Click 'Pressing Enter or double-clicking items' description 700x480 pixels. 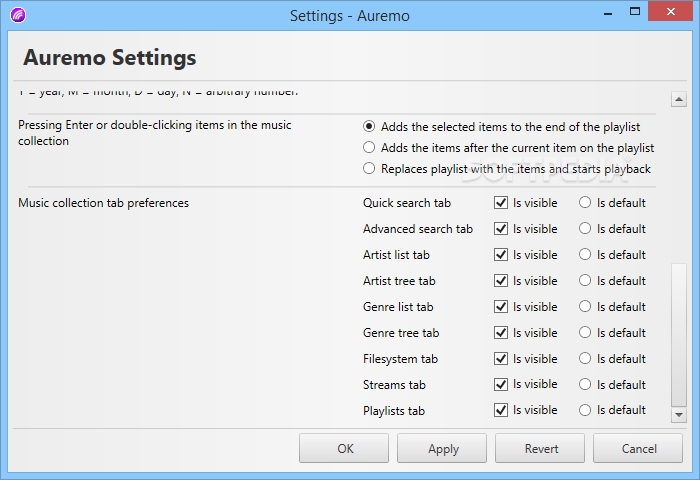pos(154,133)
